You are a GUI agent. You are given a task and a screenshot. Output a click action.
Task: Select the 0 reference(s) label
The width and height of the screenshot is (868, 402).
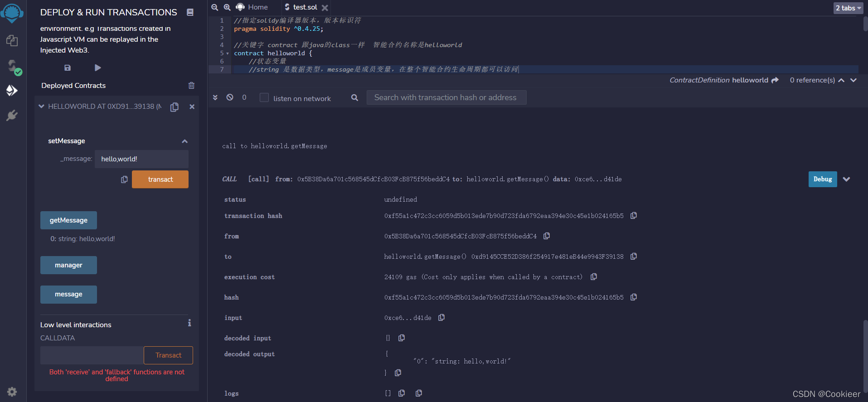(812, 80)
